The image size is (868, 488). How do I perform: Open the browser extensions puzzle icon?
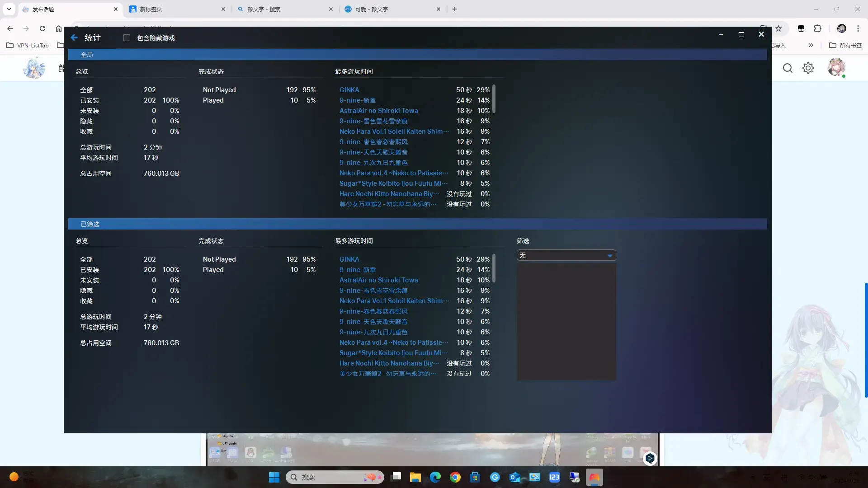tap(817, 28)
